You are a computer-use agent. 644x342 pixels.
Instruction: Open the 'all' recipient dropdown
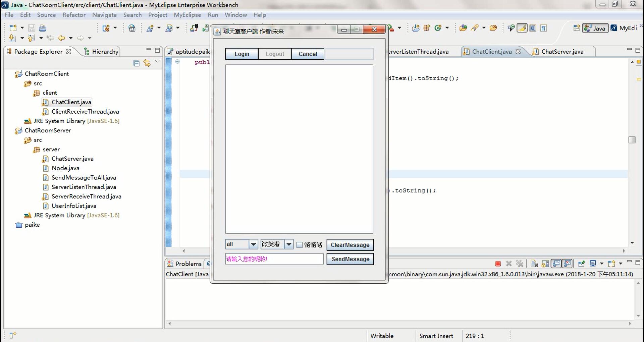[254, 244]
